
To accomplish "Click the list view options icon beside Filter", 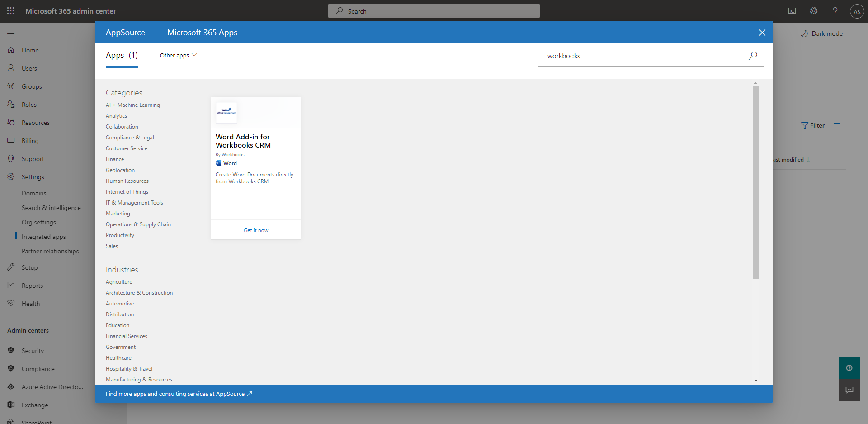I will tap(837, 125).
